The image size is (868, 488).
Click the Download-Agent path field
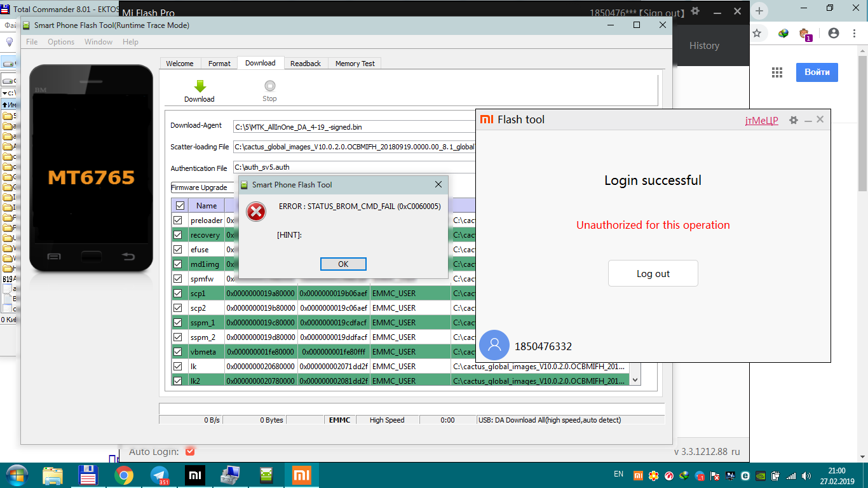353,127
